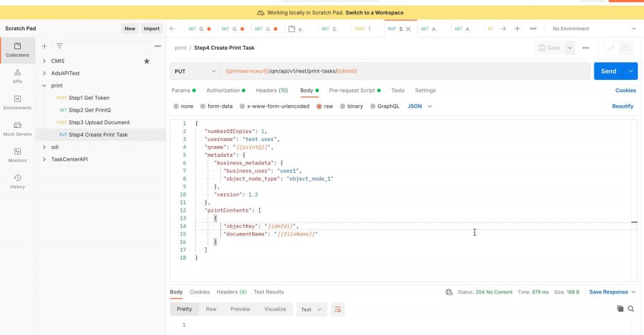The width and height of the screenshot is (644, 335).
Task: Open the request three-dot more actions menu
Action: [586, 48]
